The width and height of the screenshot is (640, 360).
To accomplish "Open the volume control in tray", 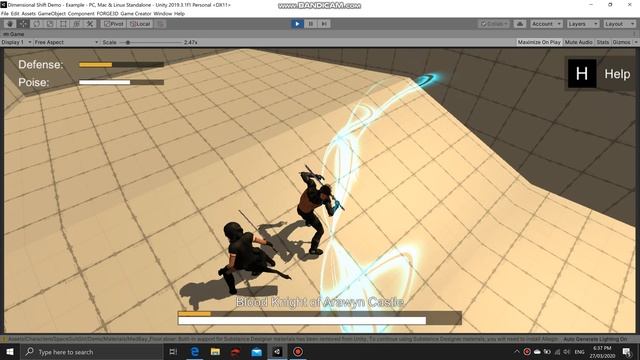I will click(x=567, y=351).
